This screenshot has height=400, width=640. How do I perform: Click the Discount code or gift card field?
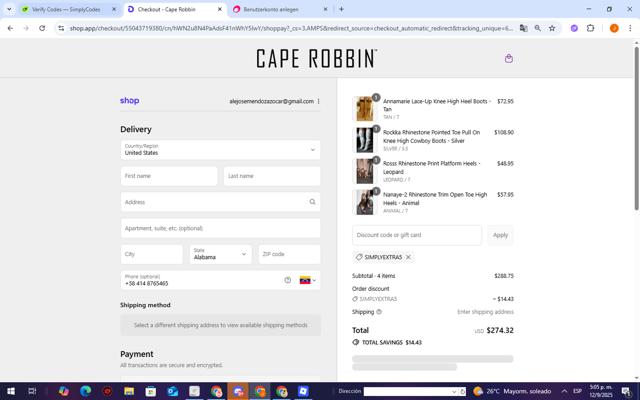point(417,235)
